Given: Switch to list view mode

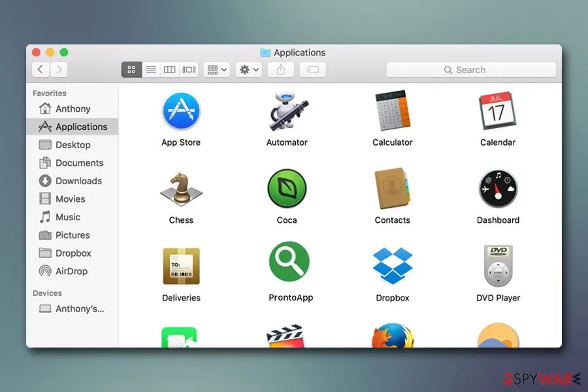Looking at the screenshot, I should [151, 70].
